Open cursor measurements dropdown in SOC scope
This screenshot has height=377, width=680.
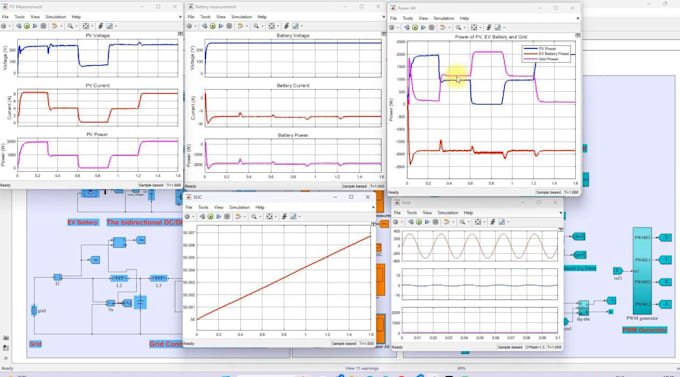tap(299, 216)
